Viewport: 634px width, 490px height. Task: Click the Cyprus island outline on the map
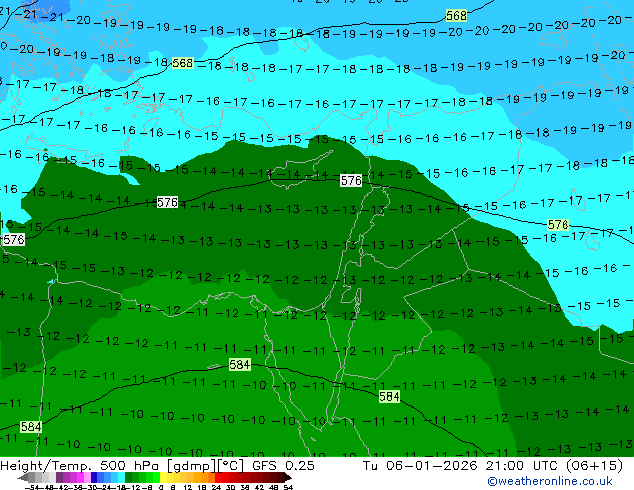[x=301, y=170]
